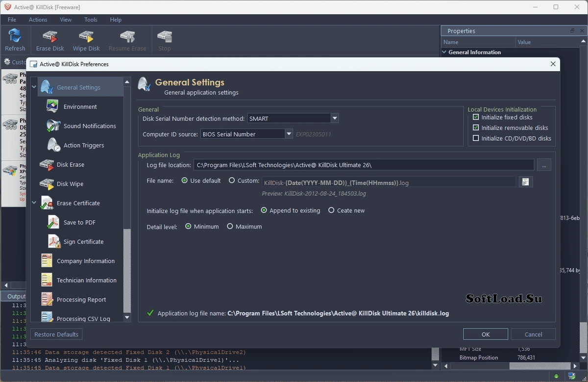Open the Erase Certificate preferences icon
Screen dimensions: 588x382
47,203
